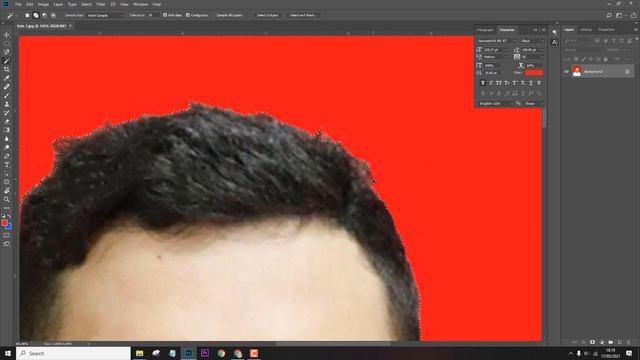The width and height of the screenshot is (640, 360).
Task: Select the Healing Brush tool
Action: point(7,87)
